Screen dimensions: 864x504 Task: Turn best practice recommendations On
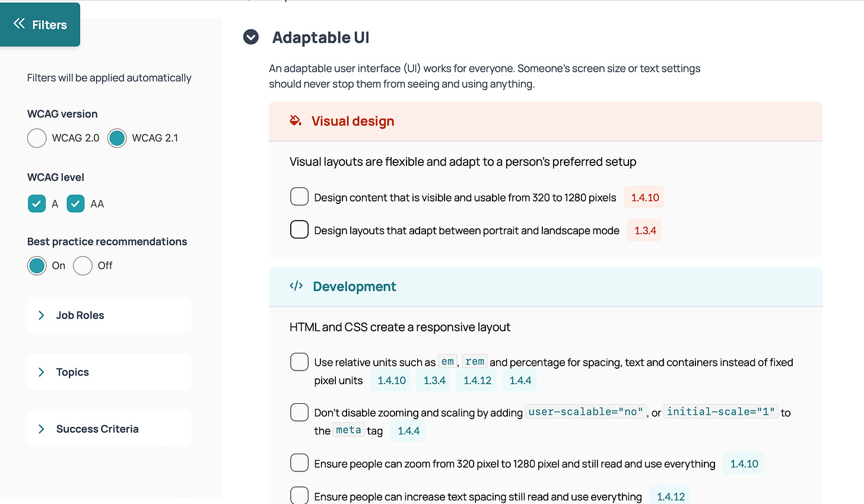pos(37,266)
